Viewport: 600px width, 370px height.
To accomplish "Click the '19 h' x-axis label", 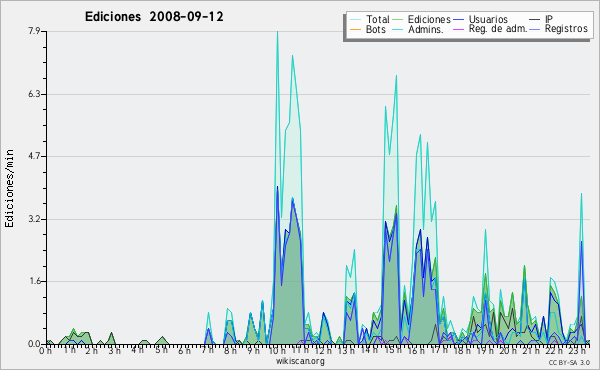I will click(484, 350).
